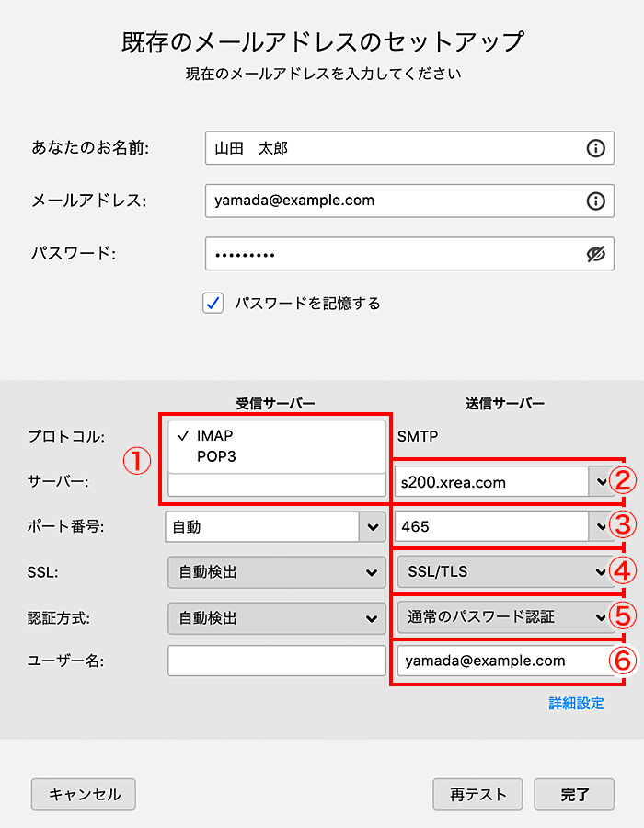Open the incoming SSL 自動検出 dropdown

pyautogui.click(x=276, y=572)
